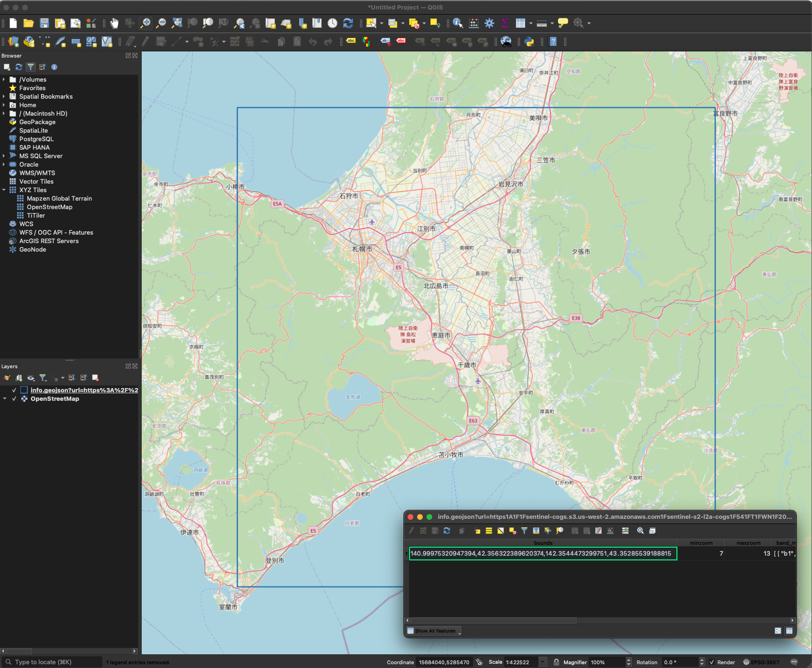Expand the Home tree node
The image size is (812, 668).
click(4, 105)
